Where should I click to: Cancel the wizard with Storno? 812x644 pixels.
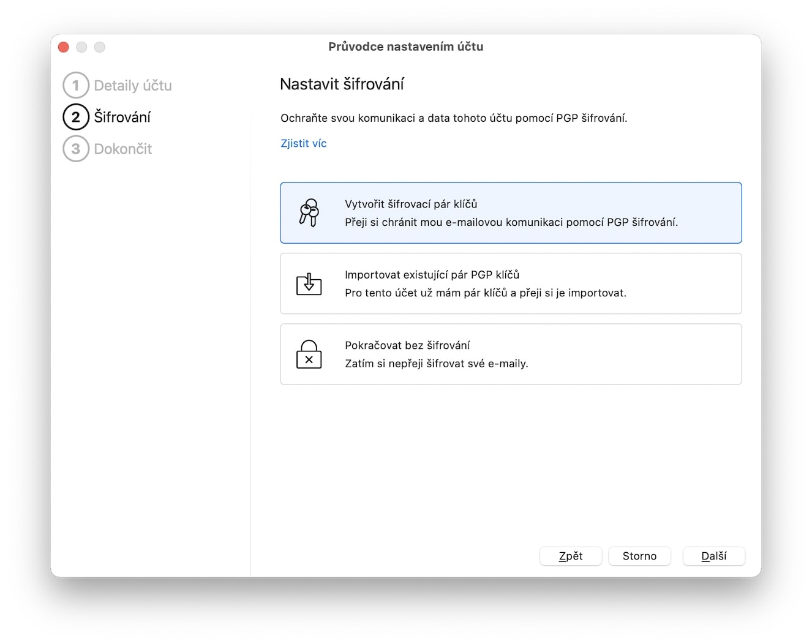[639, 556]
